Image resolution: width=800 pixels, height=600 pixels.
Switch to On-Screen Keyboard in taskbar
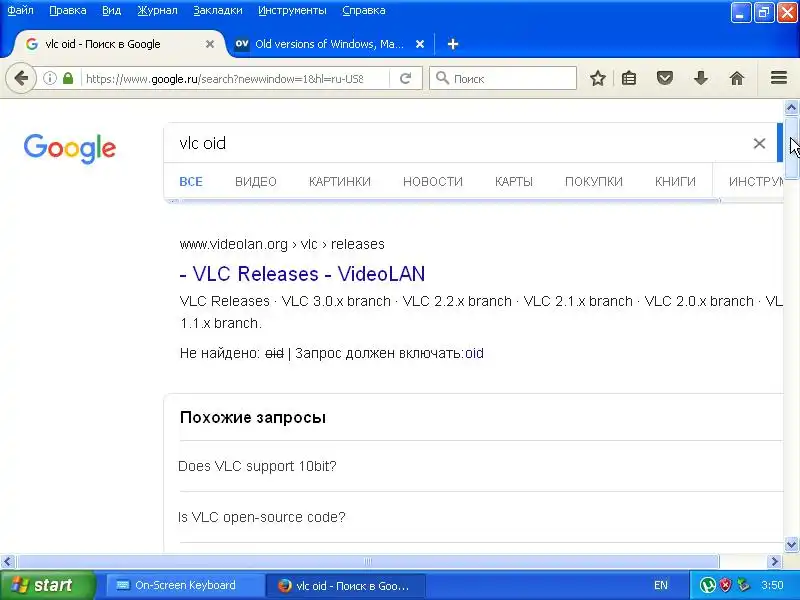(184, 585)
